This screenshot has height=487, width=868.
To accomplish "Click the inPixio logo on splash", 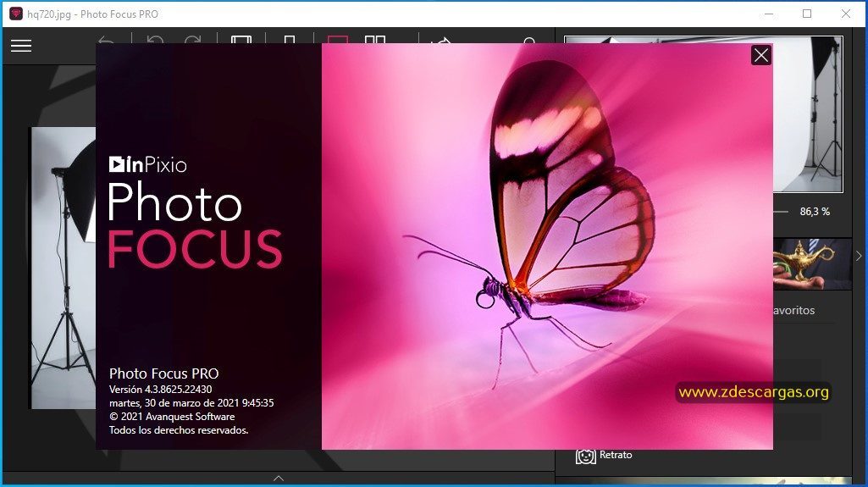I will click(x=148, y=164).
